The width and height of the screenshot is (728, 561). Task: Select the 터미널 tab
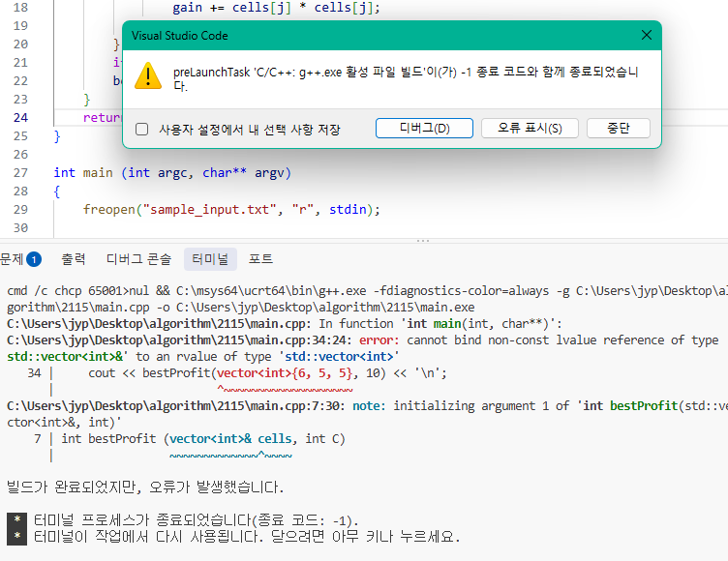tap(210, 259)
